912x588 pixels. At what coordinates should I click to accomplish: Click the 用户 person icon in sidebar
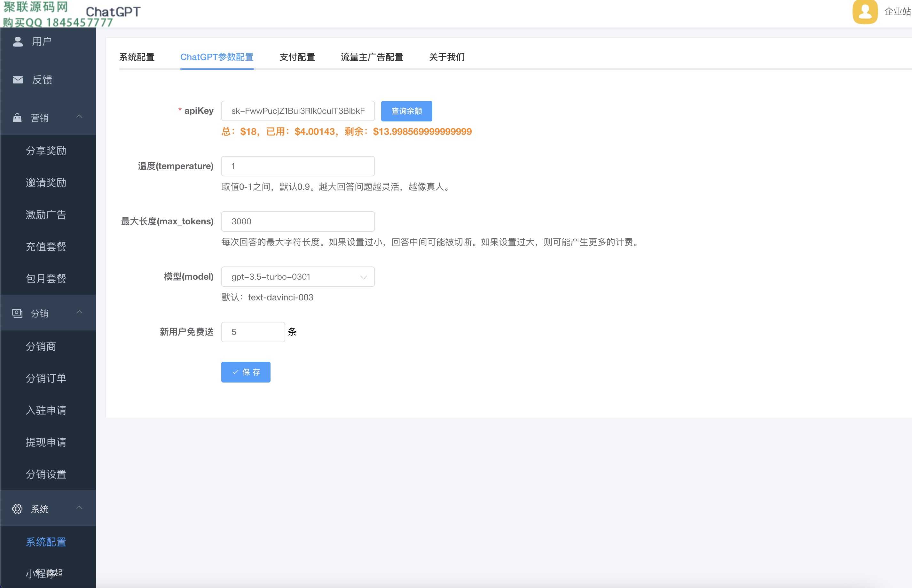18,42
